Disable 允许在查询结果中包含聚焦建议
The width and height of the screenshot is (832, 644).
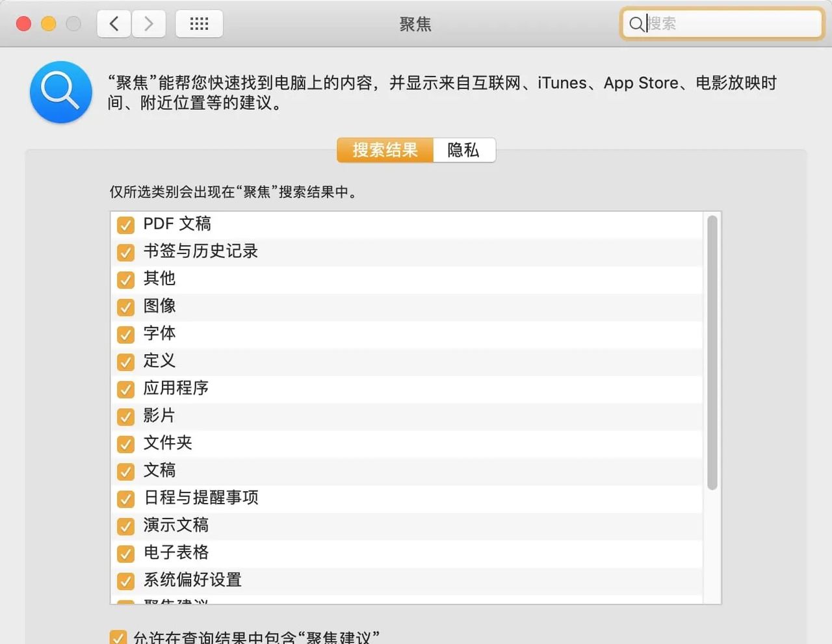(x=118, y=638)
